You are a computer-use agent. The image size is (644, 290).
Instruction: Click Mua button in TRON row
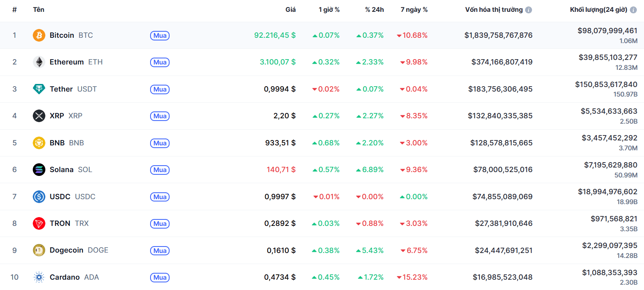[x=160, y=224]
